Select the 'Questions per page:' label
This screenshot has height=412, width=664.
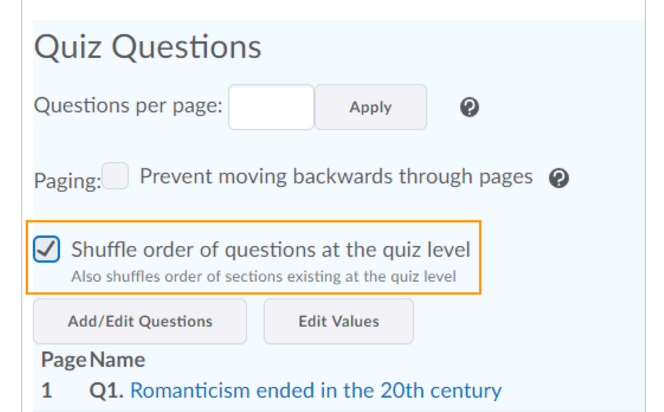128,106
